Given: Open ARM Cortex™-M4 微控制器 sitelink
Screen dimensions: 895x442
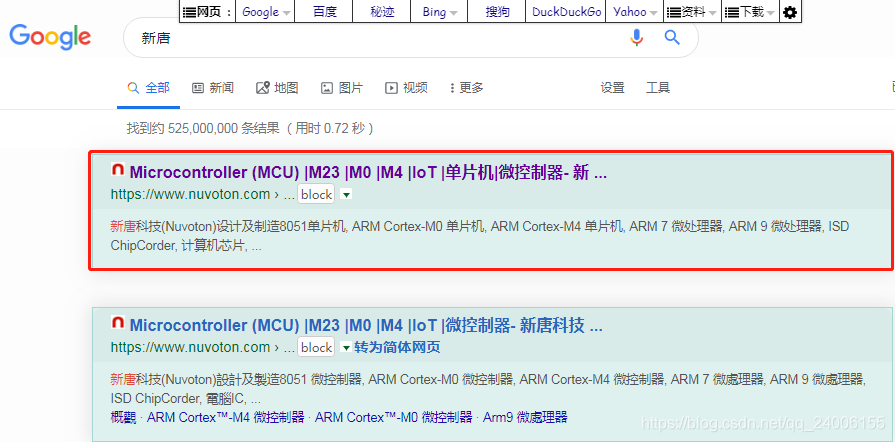Looking at the screenshot, I should coord(225,417).
